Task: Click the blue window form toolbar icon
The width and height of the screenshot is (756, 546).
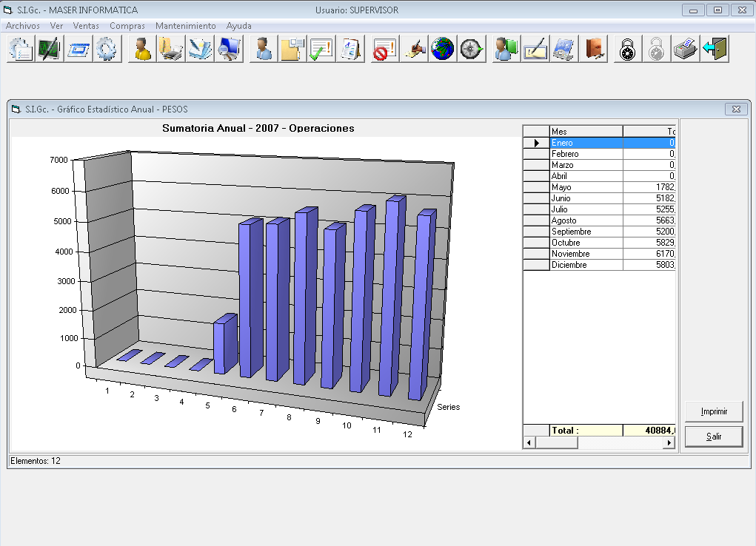Action: click(x=78, y=49)
